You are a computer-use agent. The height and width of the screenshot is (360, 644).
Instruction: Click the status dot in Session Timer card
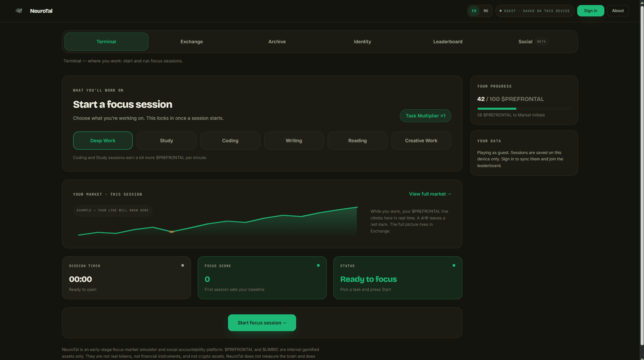(183, 265)
